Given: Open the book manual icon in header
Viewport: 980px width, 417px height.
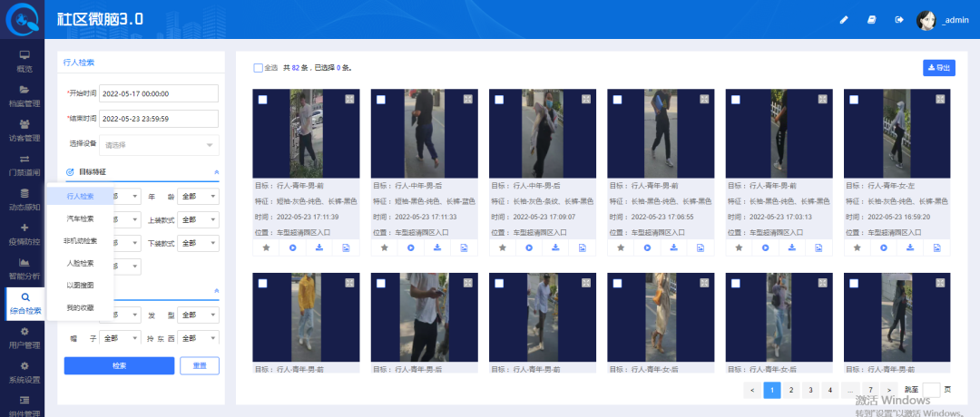Looking at the screenshot, I should 872,20.
